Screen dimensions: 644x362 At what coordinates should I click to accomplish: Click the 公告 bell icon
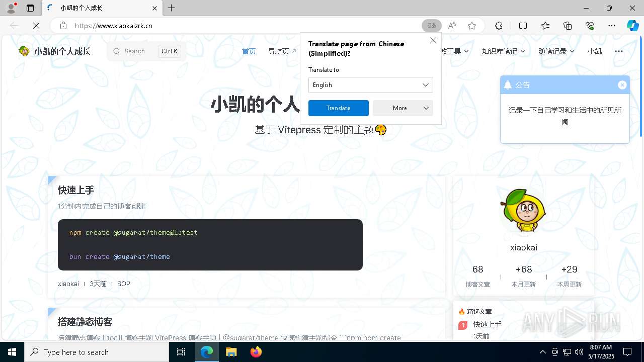click(x=508, y=85)
